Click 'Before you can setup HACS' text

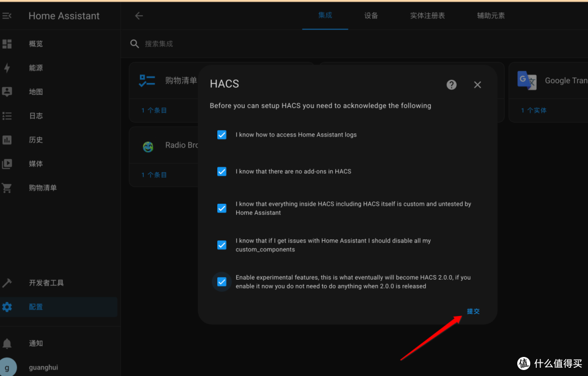click(x=320, y=106)
